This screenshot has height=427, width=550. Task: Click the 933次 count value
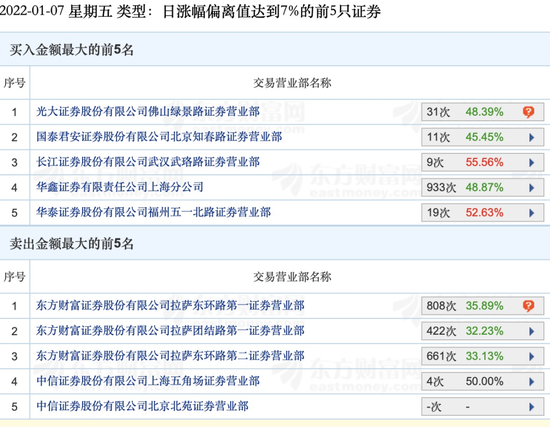click(441, 188)
